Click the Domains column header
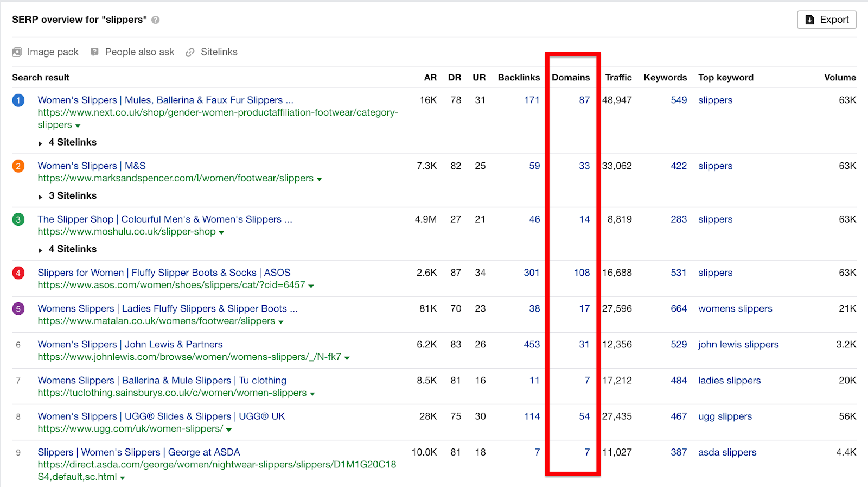This screenshot has height=487, width=868. (x=571, y=78)
